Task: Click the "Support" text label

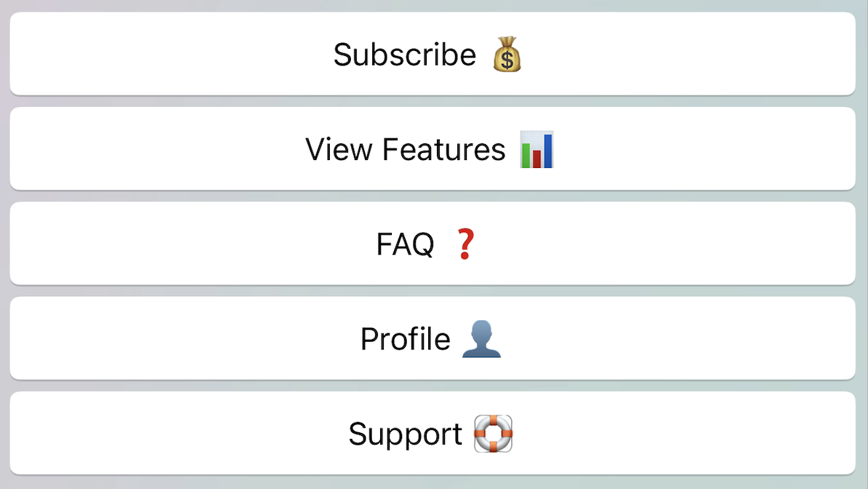Action: pyautogui.click(x=405, y=434)
